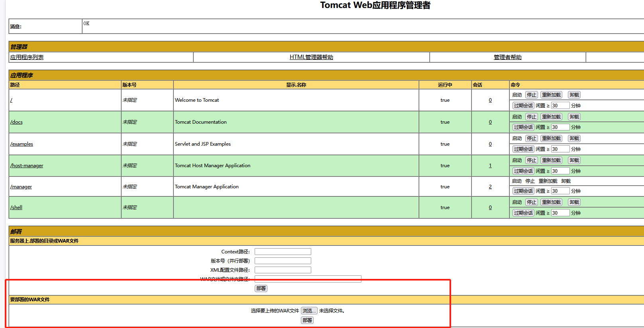
Task: Focus the WAR文件或文件夹路径 input field
Action: point(308,279)
